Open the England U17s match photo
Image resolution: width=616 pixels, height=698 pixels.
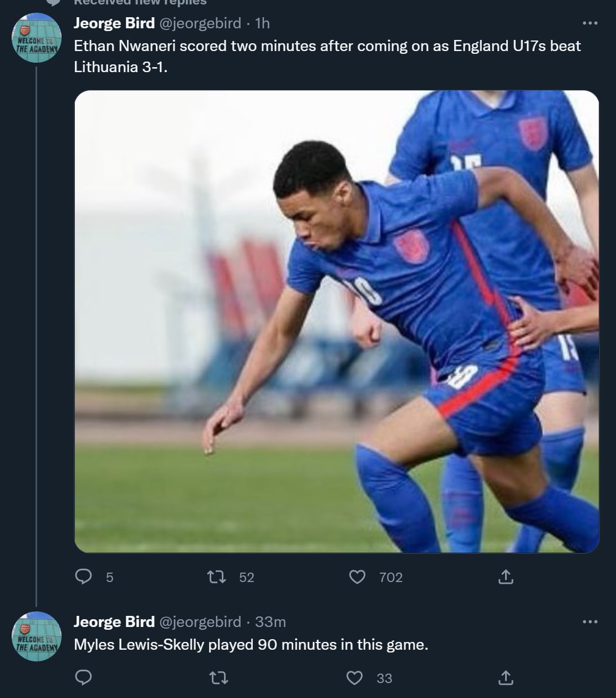coord(337,322)
